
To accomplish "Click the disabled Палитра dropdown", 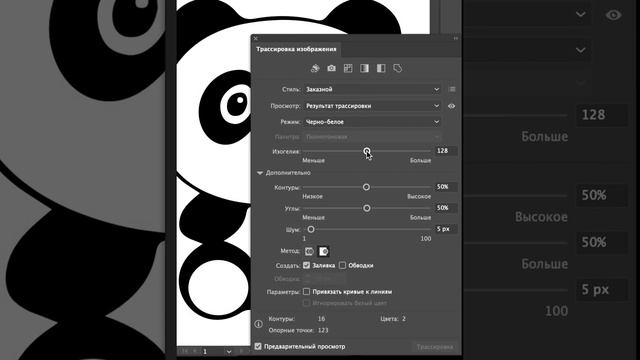I will coord(372,137).
